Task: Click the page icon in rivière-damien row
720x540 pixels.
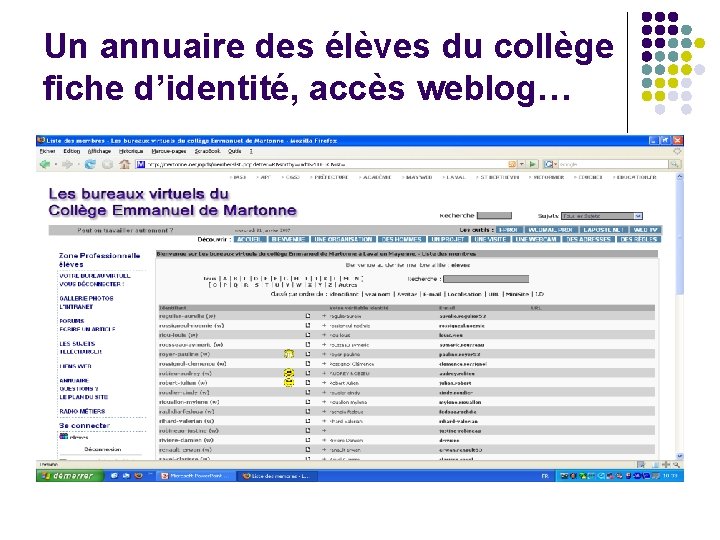Action: point(308,440)
